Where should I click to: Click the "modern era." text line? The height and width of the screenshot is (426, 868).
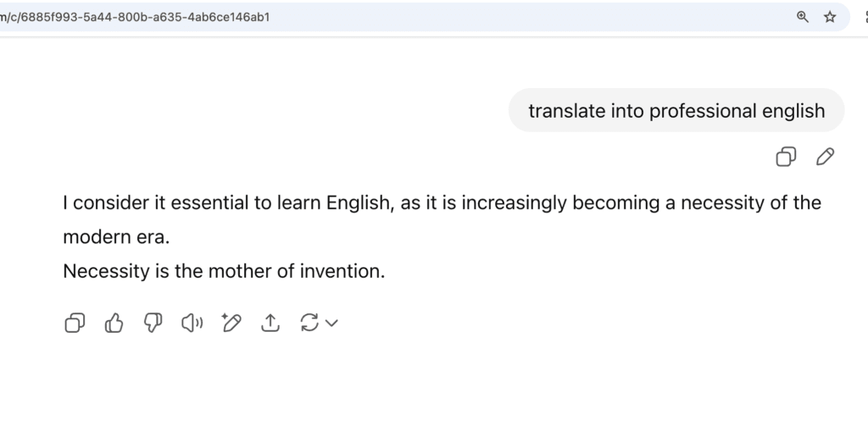[x=116, y=237]
